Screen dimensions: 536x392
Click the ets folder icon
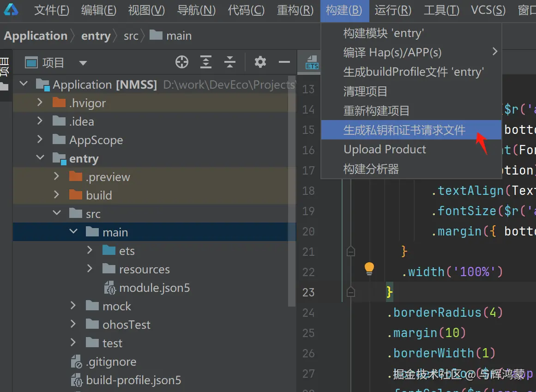108,250
